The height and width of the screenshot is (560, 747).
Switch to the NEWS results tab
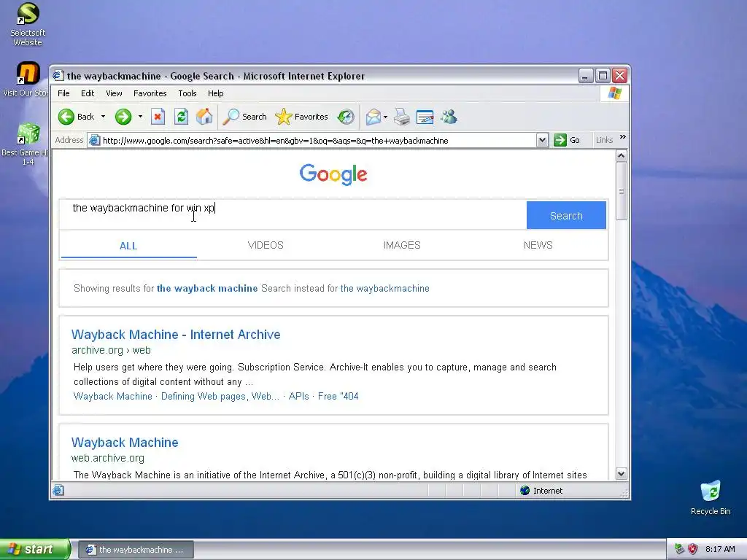[x=538, y=245]
